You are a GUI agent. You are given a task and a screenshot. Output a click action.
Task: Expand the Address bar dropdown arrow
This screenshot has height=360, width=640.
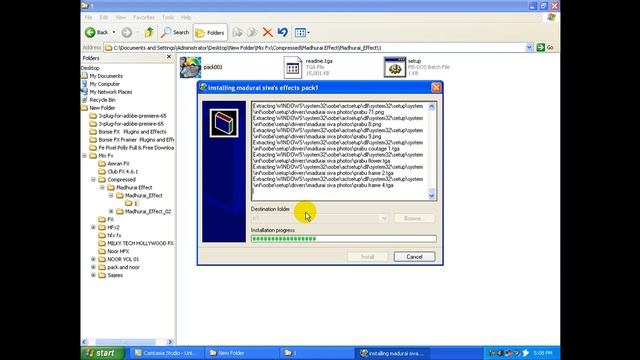point(529,48)
